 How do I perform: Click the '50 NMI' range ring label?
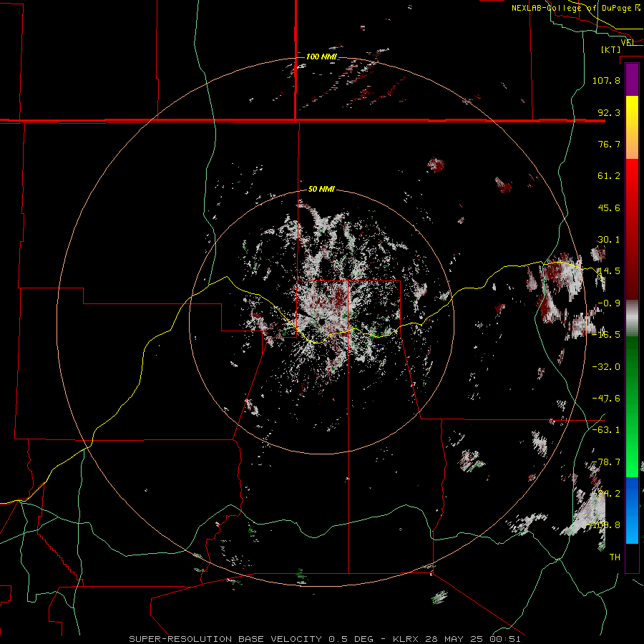click(321, 190)
